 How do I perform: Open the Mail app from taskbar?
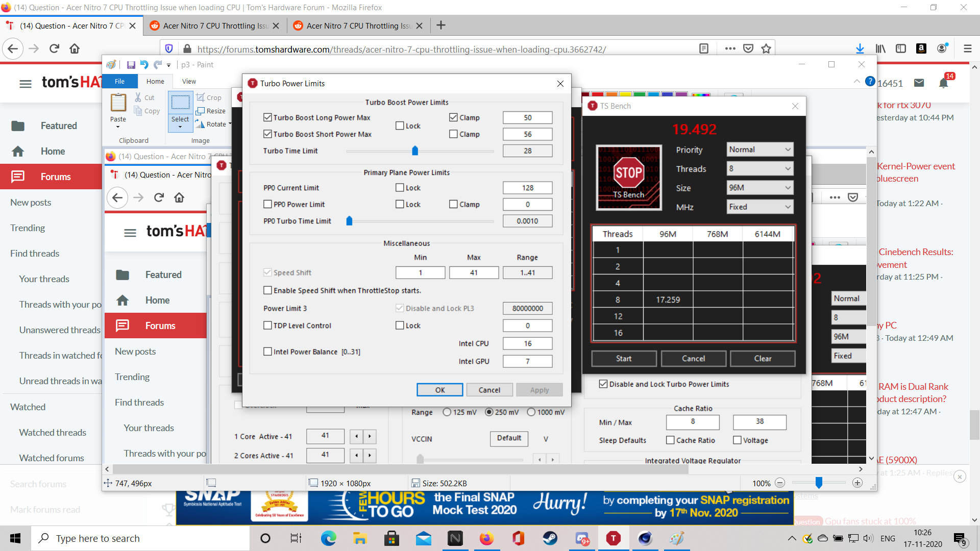(x=423, y=538)
